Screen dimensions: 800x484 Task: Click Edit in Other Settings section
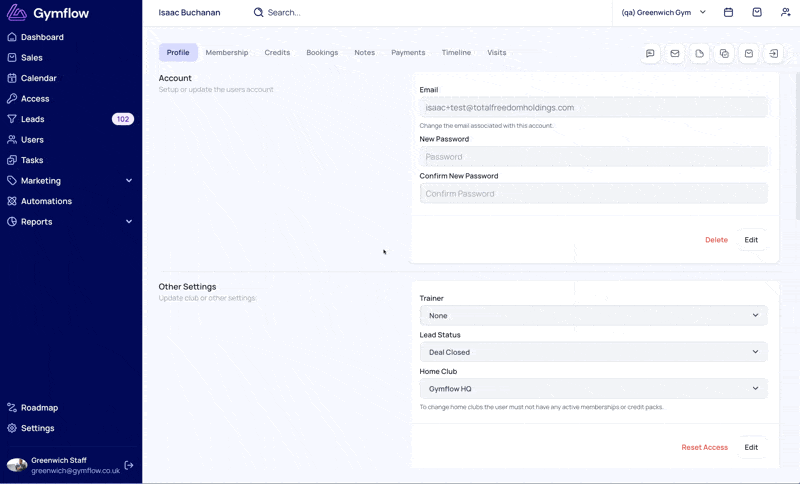[751, 447]
